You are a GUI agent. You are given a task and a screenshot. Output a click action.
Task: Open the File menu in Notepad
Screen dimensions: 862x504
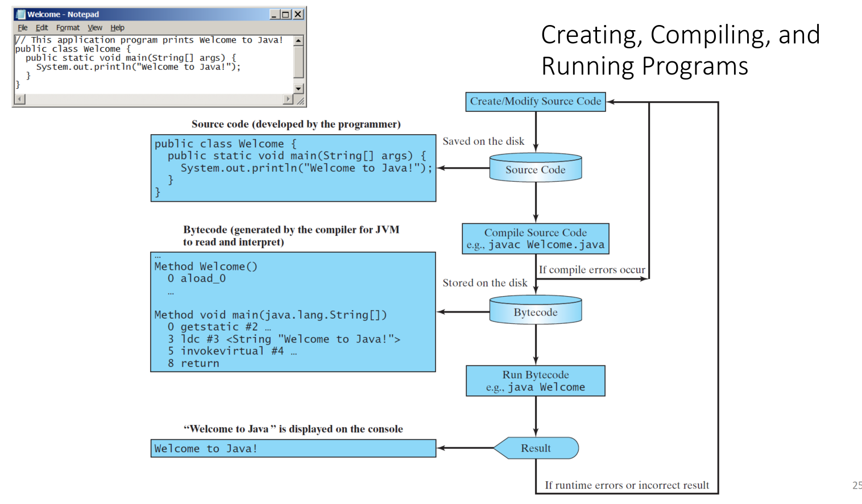23,27
